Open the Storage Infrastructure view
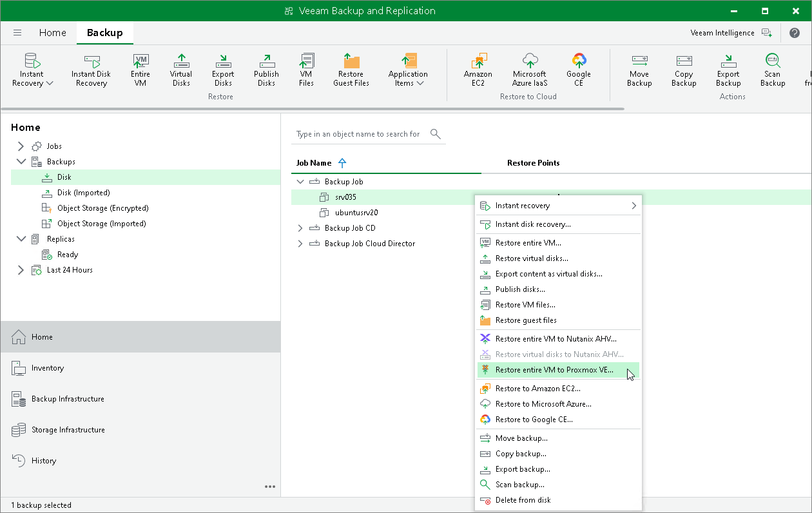This screenshot has height=513, width=812. pyautogui.click(x=140, y=430)
